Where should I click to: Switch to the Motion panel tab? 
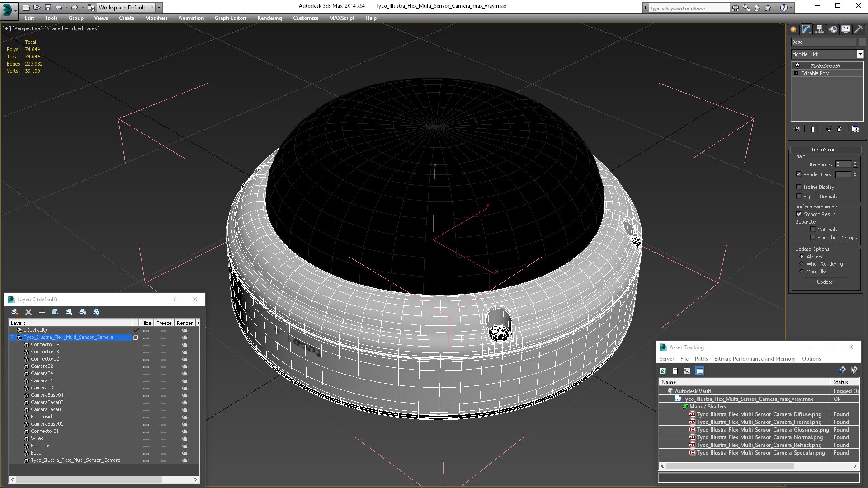[x=833, y=29]
